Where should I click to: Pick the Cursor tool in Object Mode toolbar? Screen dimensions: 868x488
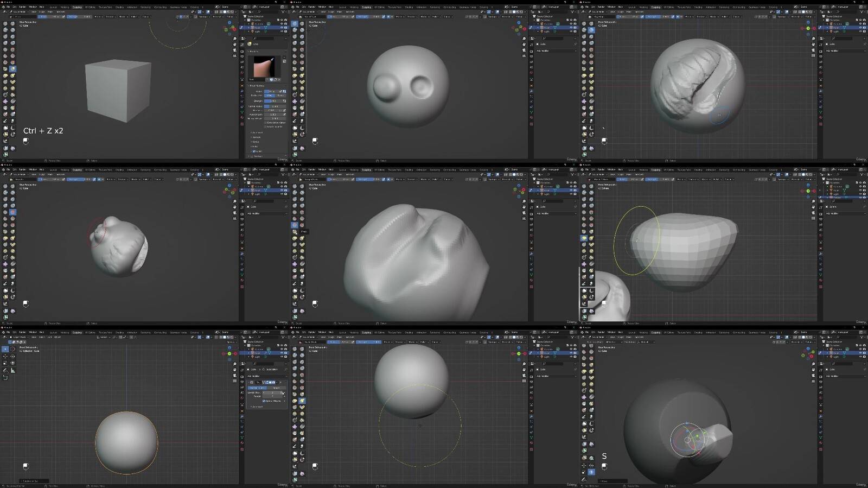[12, 349]
